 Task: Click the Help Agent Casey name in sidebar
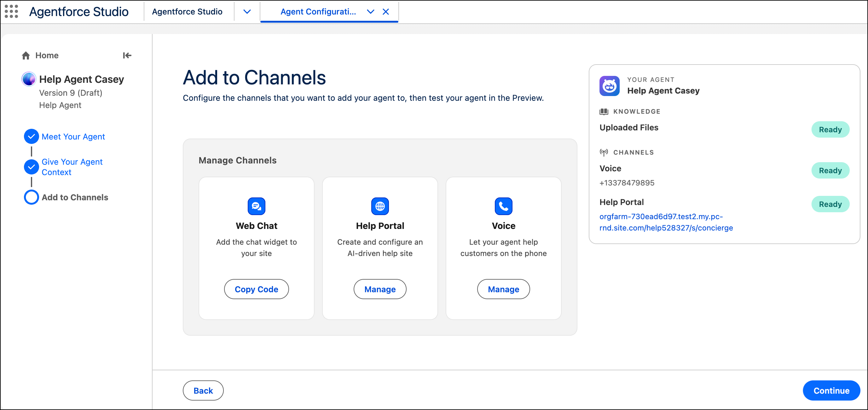click(82, 79)
